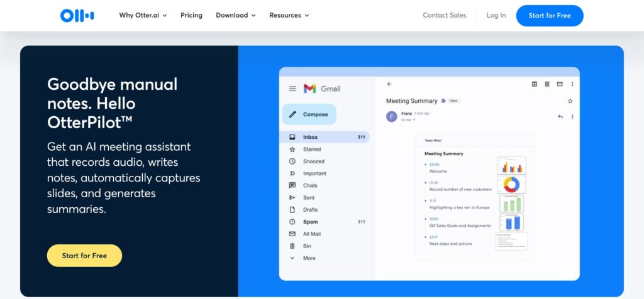The height and width of the screenshot is (299, 644).
Task: Click the back arrow above Meeting Summary
Action: (389, 84)
